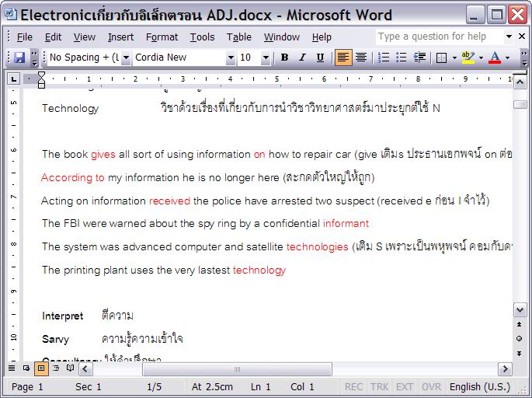532x398 pixels.
Task: Expand the font size dropdown
Action: point(266,58)
